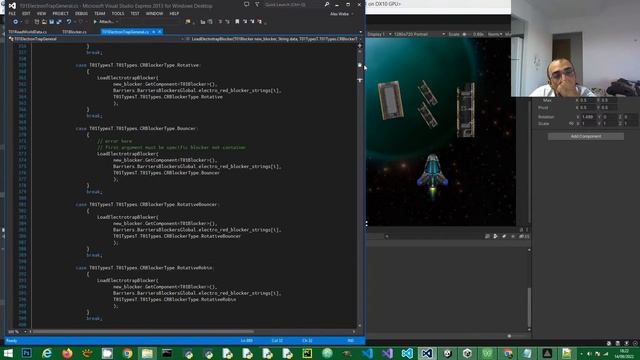Click the taskbar clock and date
Image resolution: width=640 pixels, height=360 pixels.
[624, 354]
